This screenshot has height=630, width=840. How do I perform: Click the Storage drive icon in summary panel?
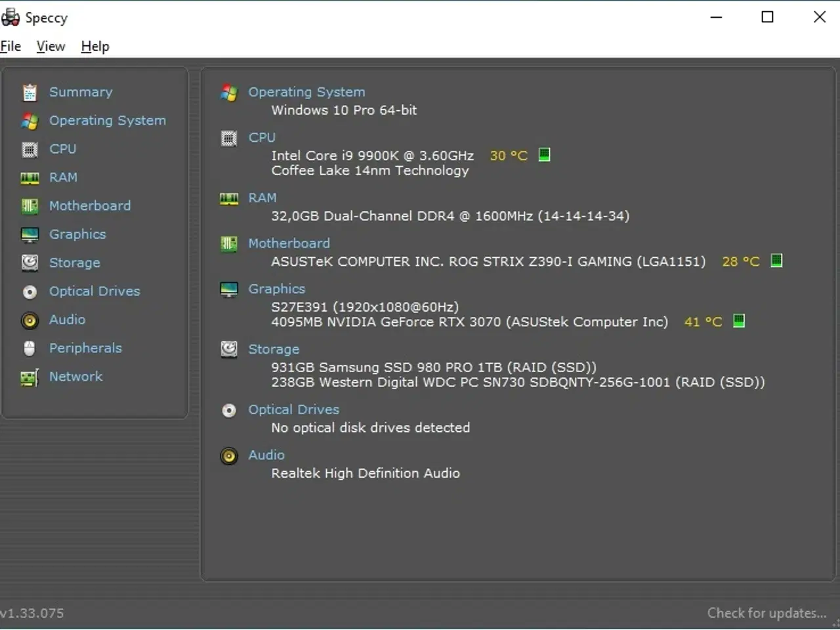point(229,350)
